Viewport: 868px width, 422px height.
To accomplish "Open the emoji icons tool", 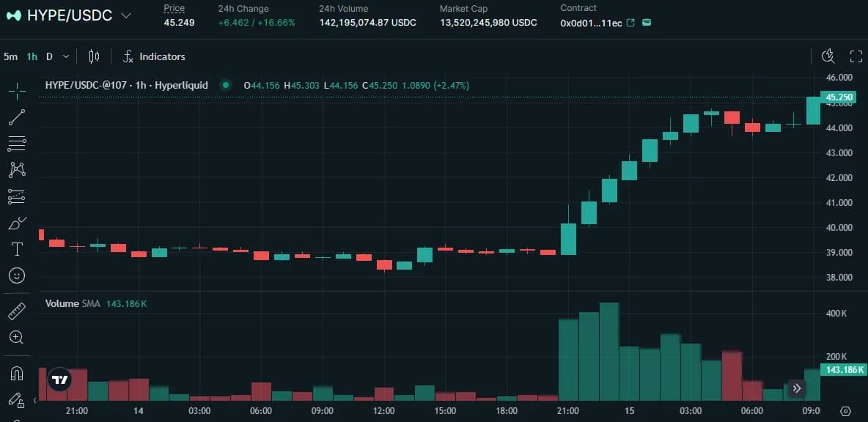I will tap(17, 275).
